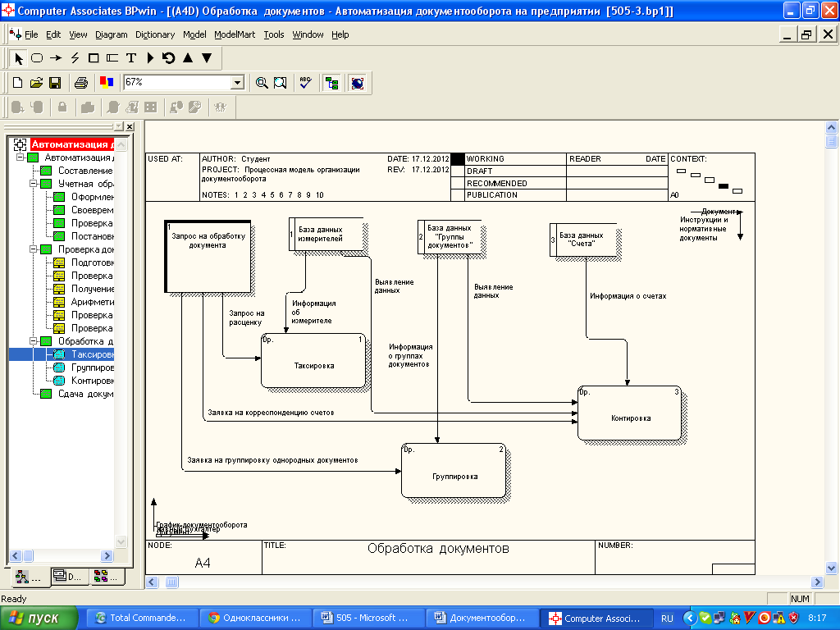
Task: Select Составление in the model tree
Action: [85, 171]
